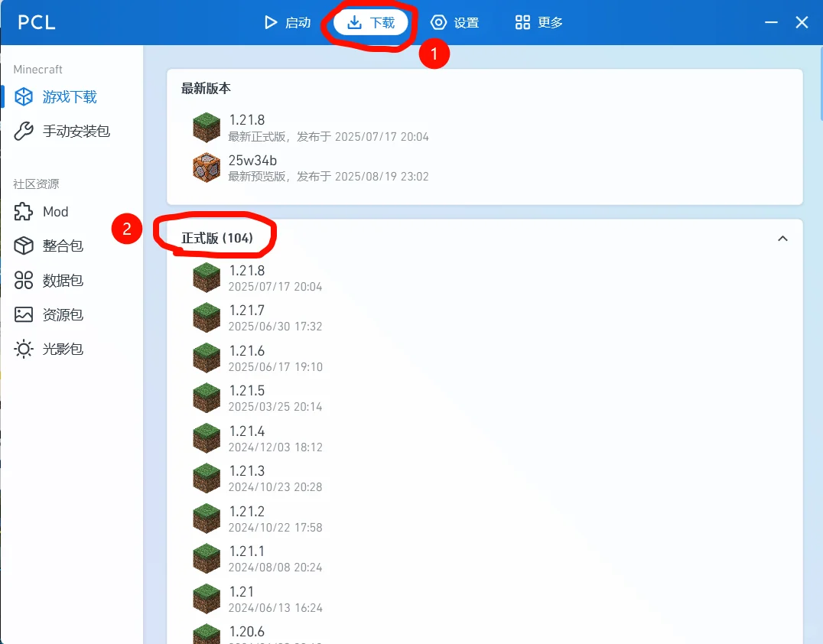Click the grass block icon beside 1.21.7
The width and height of the screenshot is (823, 644).
click(207, 317)
